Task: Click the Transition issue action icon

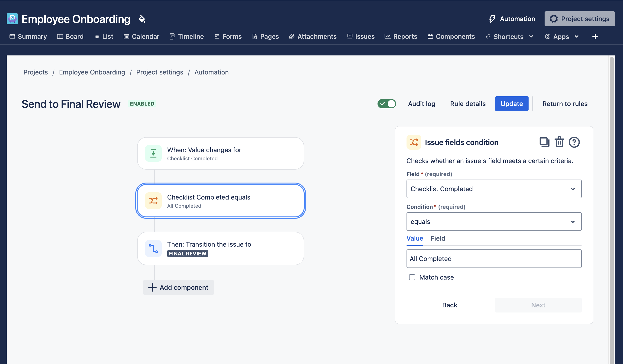Action: pos(153,248)
